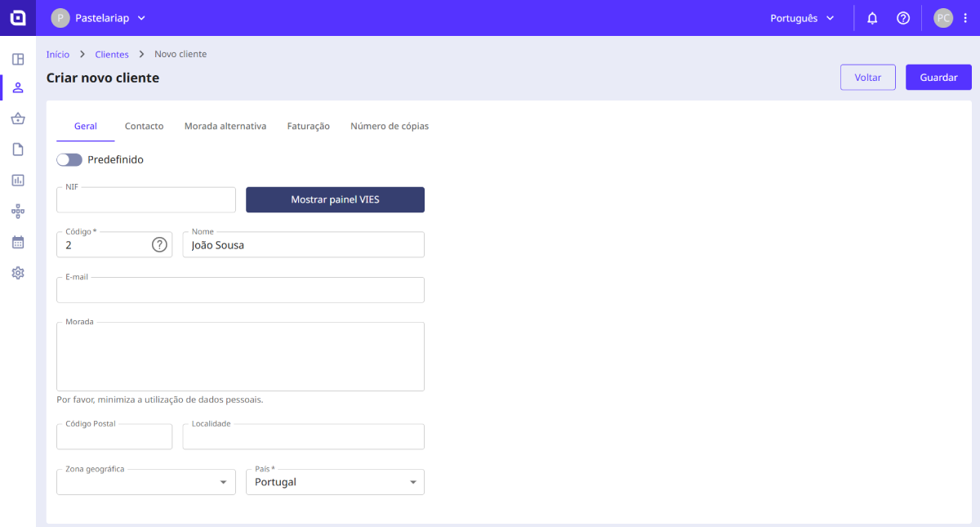Save the new client with Guardar
The image size is (980, 527).
pos(938,77)
